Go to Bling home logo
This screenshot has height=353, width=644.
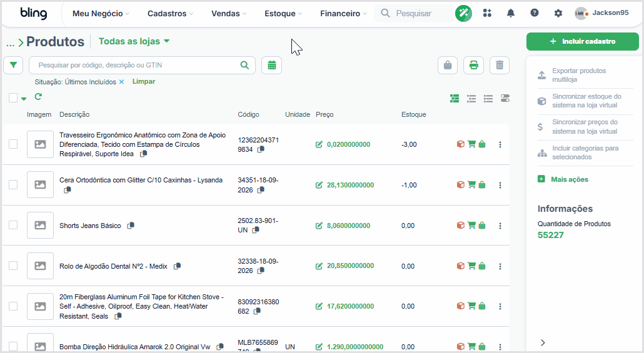[x=34, y=13]
